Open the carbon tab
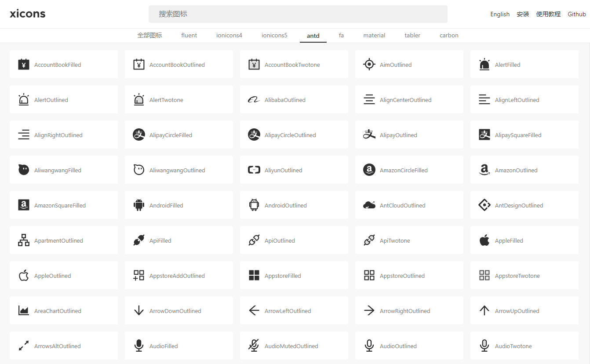This screenshot has height=364, width=590. [449, 35]
